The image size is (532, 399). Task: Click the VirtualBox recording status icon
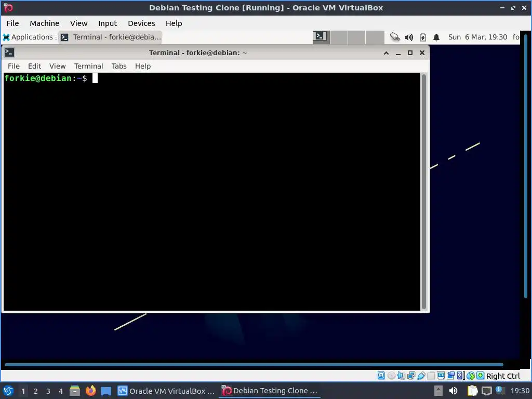pos(450,376)
